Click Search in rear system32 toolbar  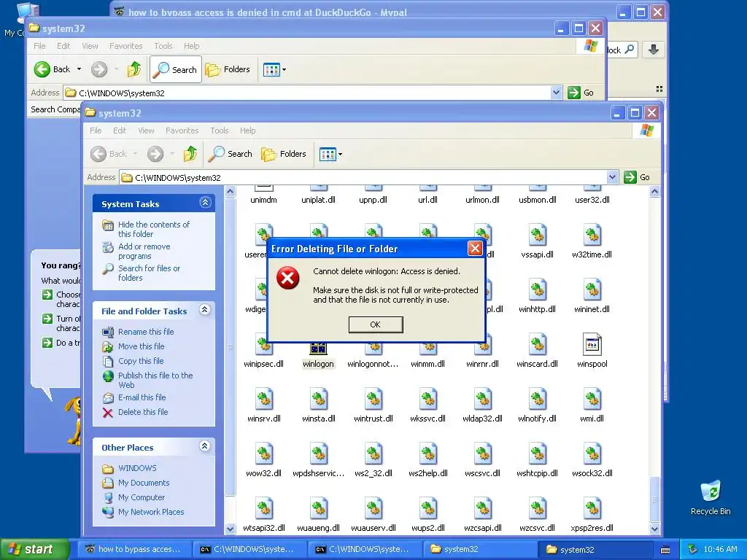176,69
